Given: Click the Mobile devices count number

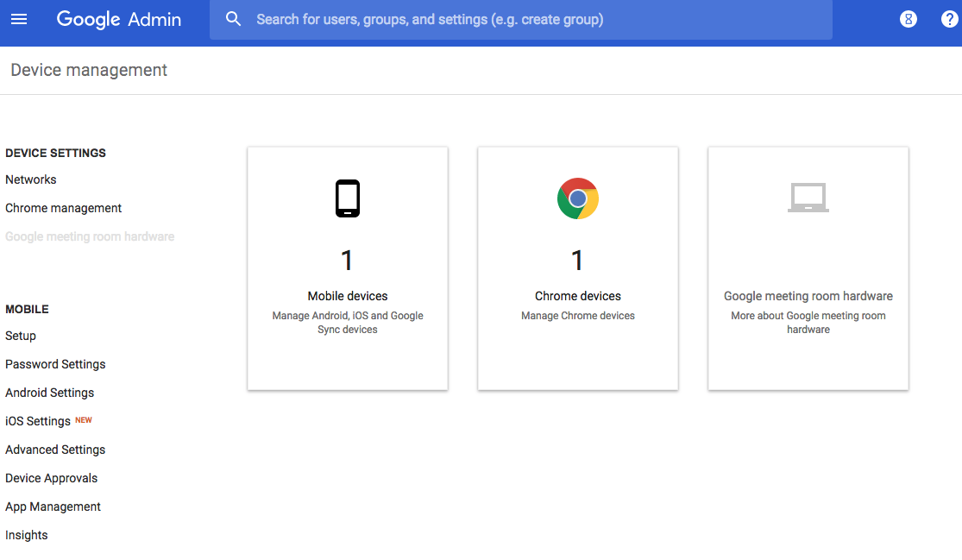Looking at the screenshot, I should click(x=347, y=260).
